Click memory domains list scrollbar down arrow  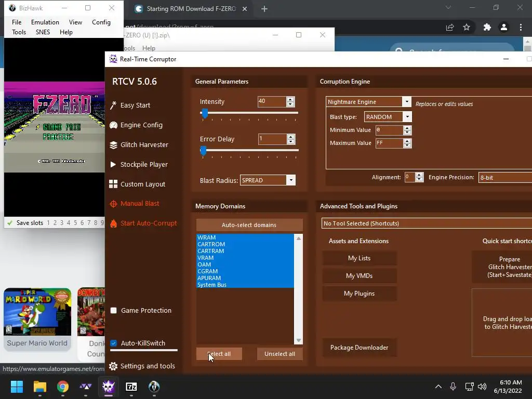[299, 340]
